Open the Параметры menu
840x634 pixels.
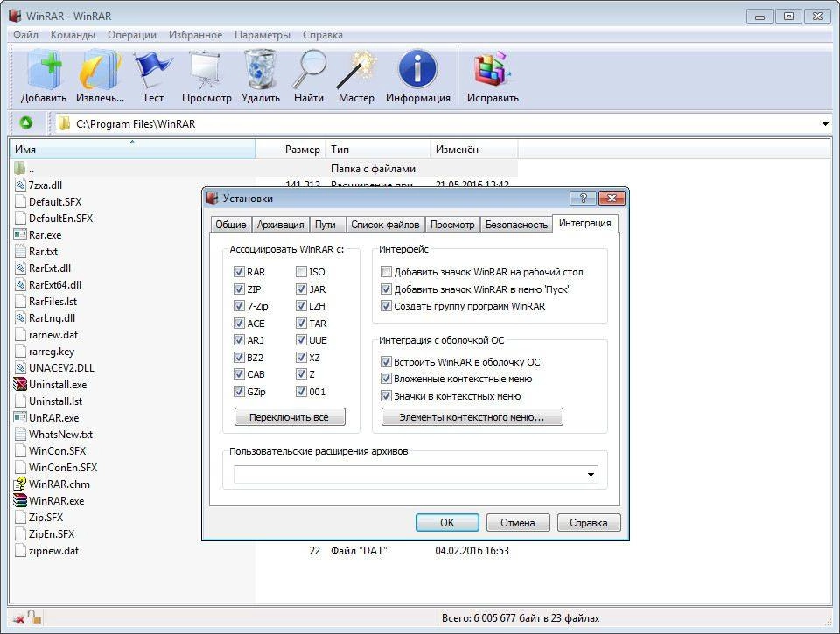tap(262, 35)
